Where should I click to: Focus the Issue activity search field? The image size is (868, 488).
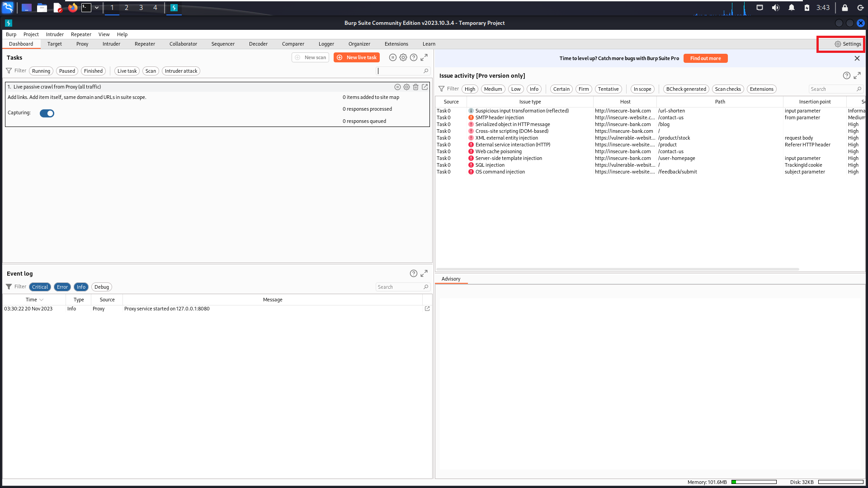pyautogui.click(x=835, y=89)
